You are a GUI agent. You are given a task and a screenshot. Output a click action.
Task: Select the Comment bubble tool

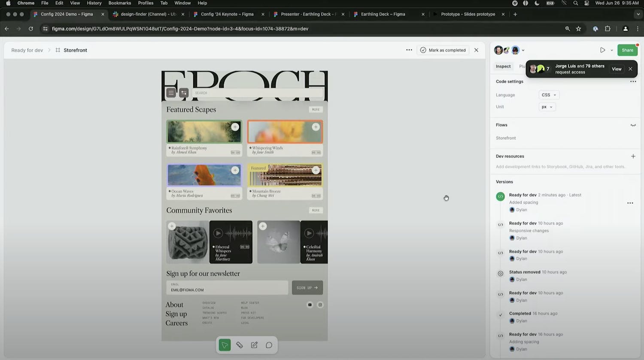[269, 345]
